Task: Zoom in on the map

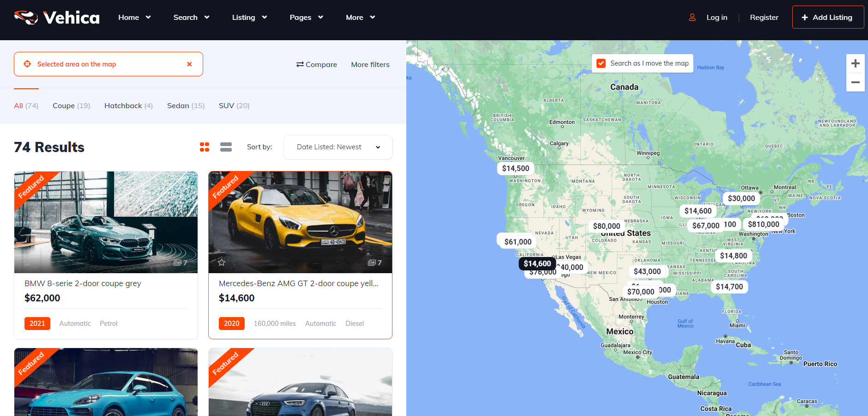Action: point(855,64)
